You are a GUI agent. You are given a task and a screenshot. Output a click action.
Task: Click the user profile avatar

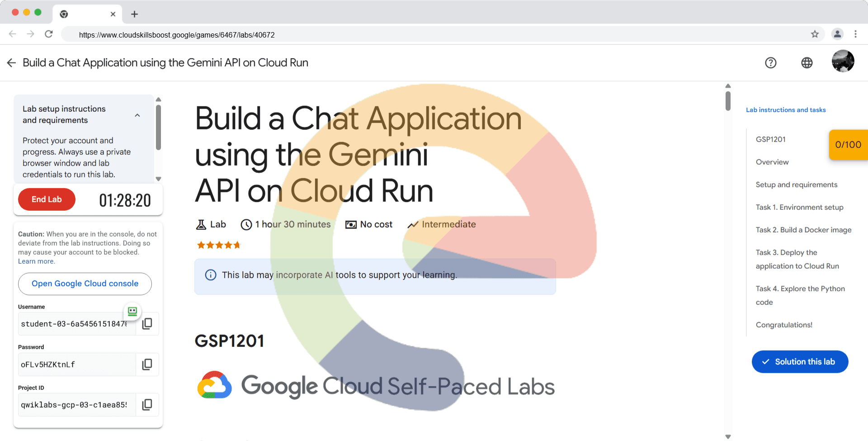[x=843, y=61]
